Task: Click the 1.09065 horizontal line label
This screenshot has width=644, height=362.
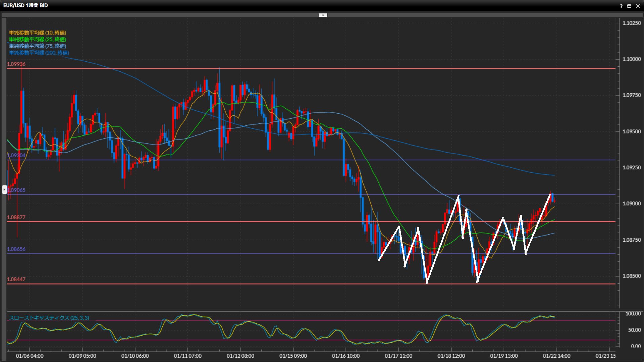Action: (16, 190)
